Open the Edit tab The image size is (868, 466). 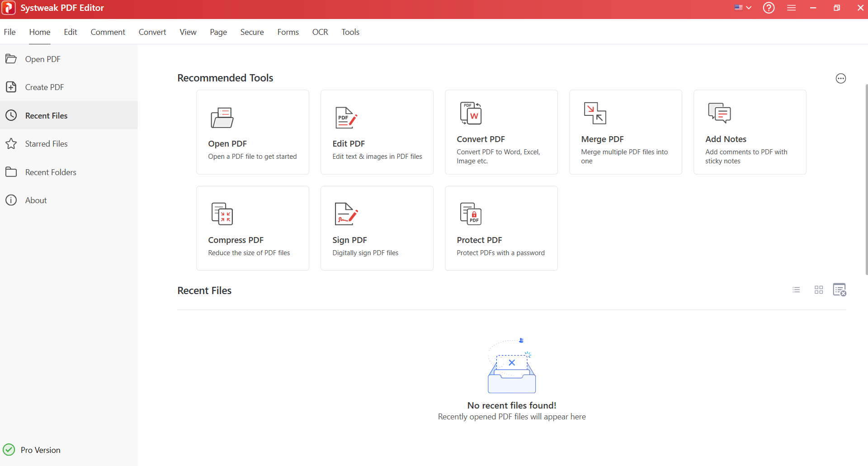pyautogui.click(x=71, y=32)
